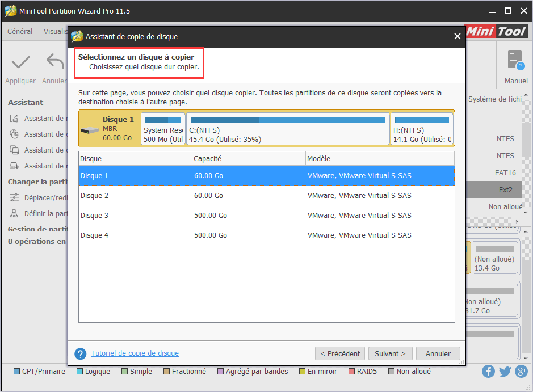
Task: Click the VMware model text for Disque 4
Action: pyautogui.click(x=359, y=235)
